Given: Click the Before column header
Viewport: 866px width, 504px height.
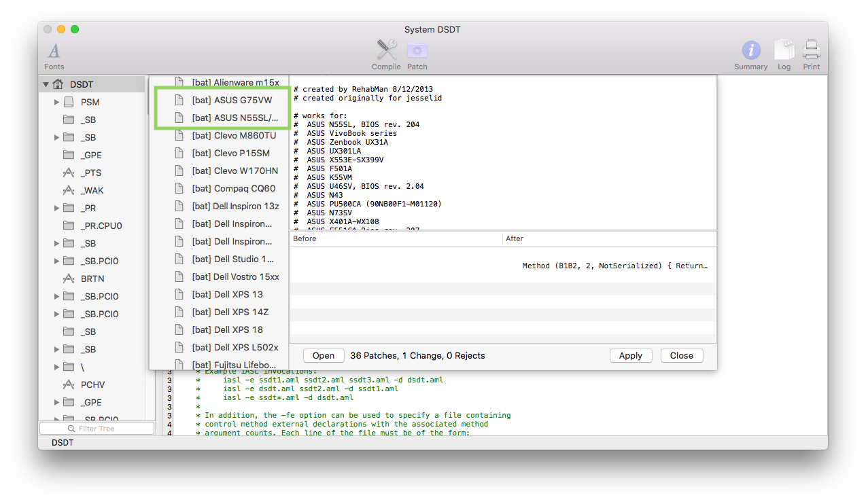Looking at the screenshot, I should [305, 238].
